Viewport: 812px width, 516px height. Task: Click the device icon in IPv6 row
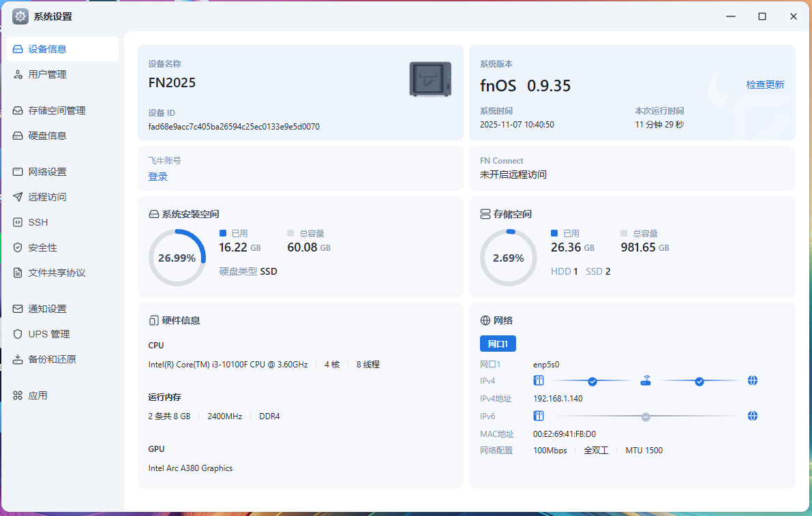point(538,416)
